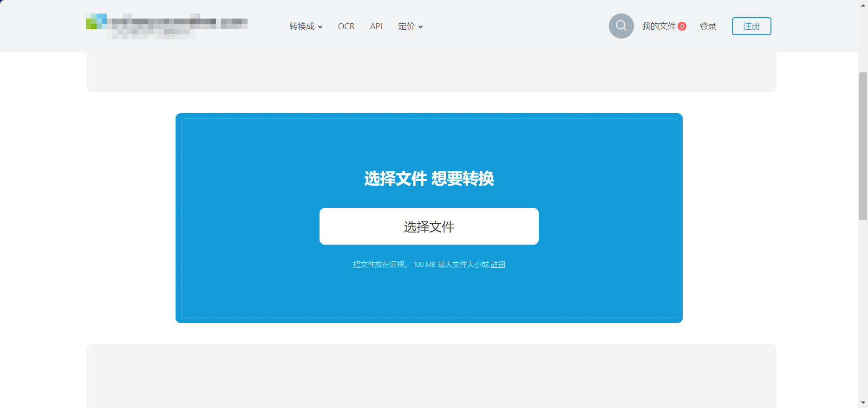
Task: Click the search magnifier icon
Action: coord(621,26)
